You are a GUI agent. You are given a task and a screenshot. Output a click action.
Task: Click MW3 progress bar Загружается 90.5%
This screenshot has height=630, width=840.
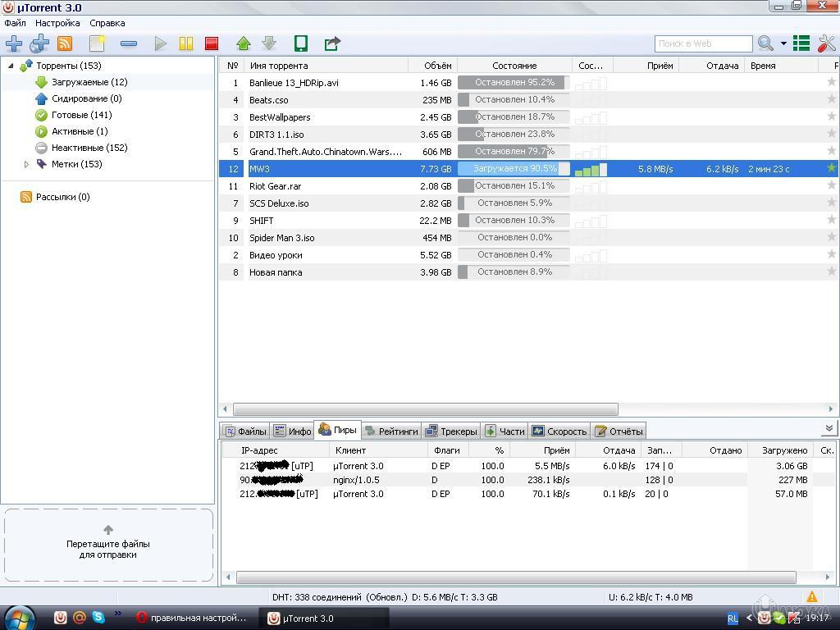pyautogui.click(x=514, y=168)
